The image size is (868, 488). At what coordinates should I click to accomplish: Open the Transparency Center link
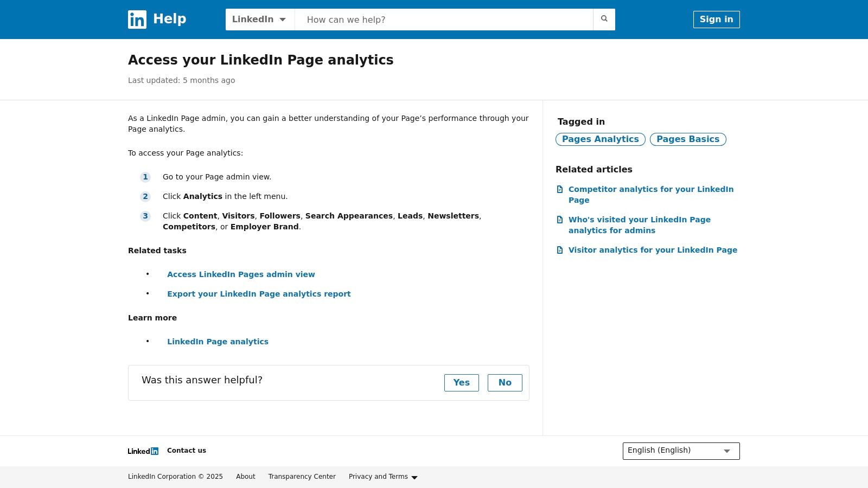[302, 477]
